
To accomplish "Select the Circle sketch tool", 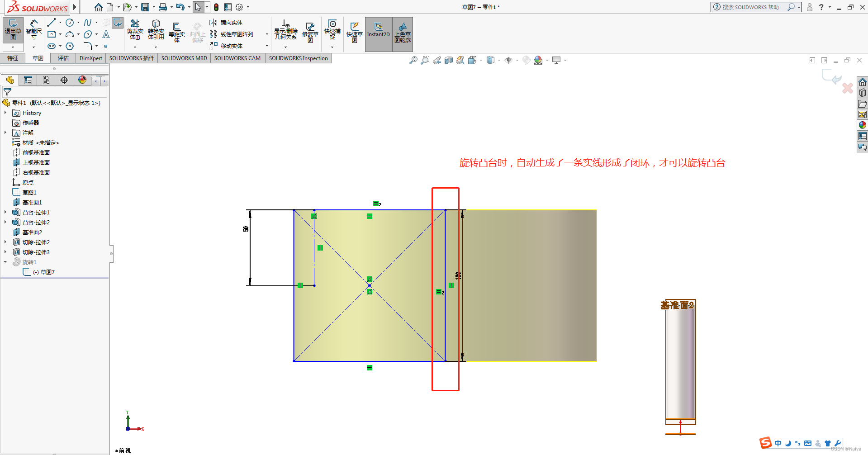I will click(70, 23).
